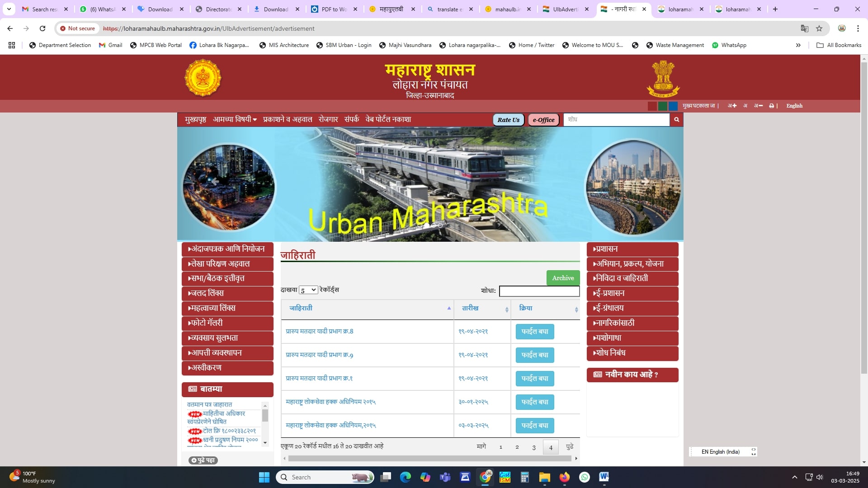
Task: Open प्रारुप मतदार यादी प्रभाग क्र.8 link
Action: (x=319, y=331)
